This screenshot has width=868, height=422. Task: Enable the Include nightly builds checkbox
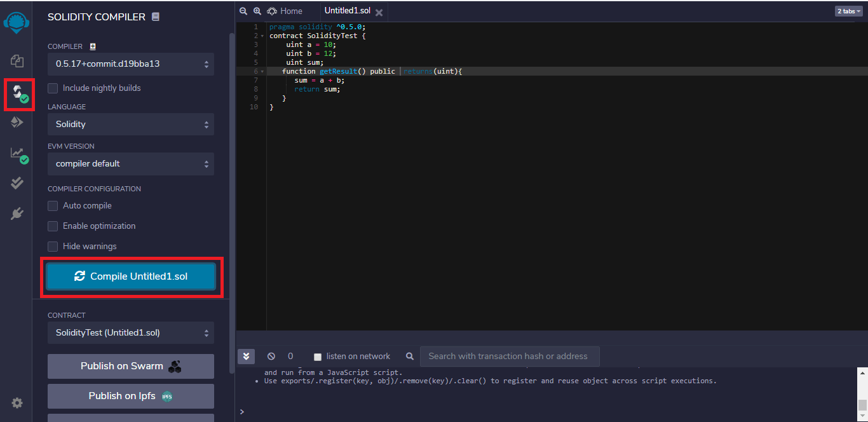click(51, 88)
